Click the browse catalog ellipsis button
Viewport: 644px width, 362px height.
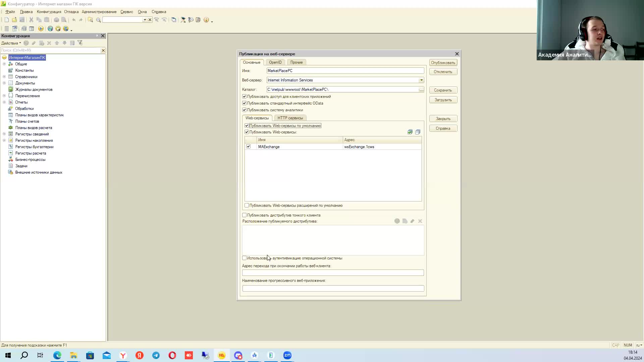pos(421,89)
